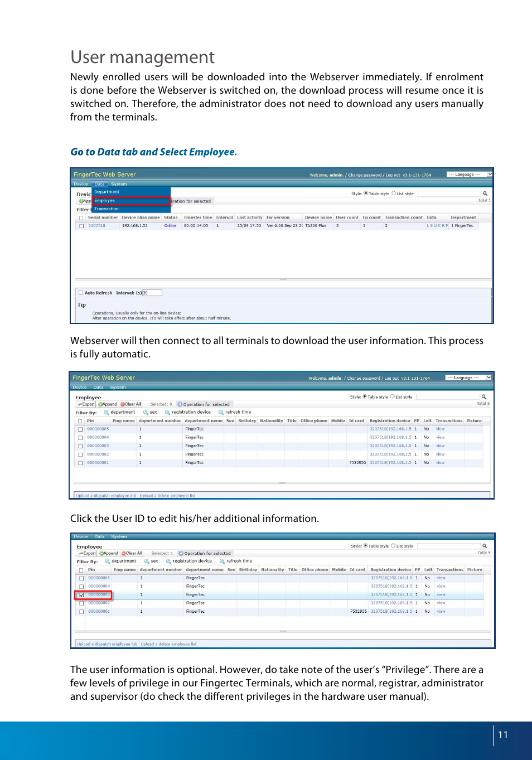Screen dimensions: 532x760
Task: Tick checkbox for device 3207518
Action: [x=81, y=226]
